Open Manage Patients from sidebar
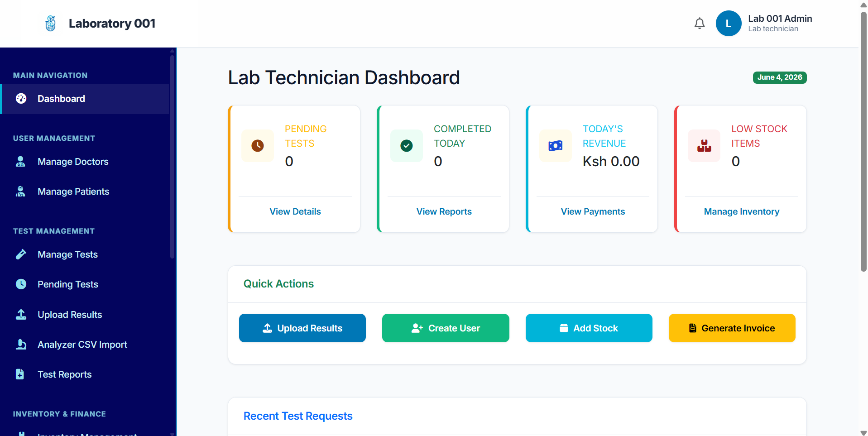868x436 pixels. [x=85, y=192]
